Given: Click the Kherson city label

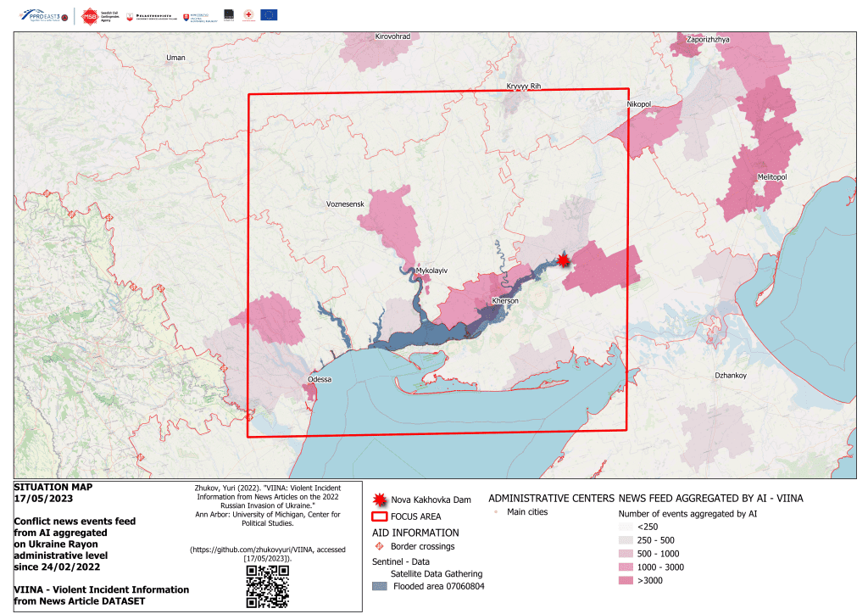Looking at the screenshot, I should tap(505, 301).
